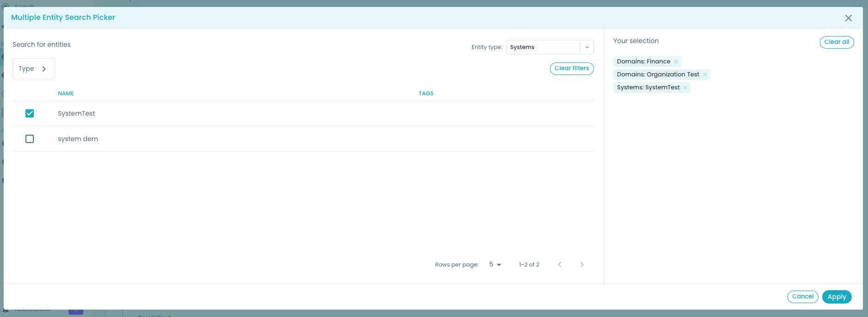Expand the Type filter
This screenshot has height=317, width=868.
tap(33, 68)
